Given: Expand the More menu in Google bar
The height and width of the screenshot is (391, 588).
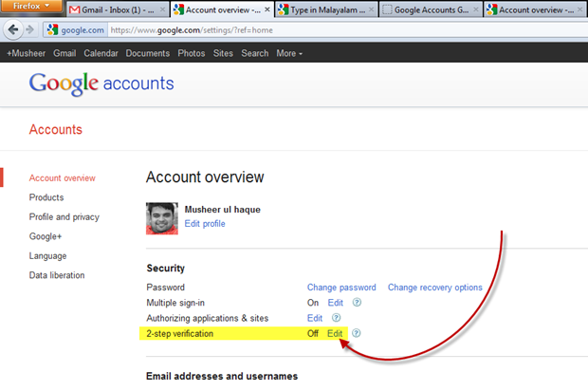Looking at the screenshot, I should [x=289, y=53].
